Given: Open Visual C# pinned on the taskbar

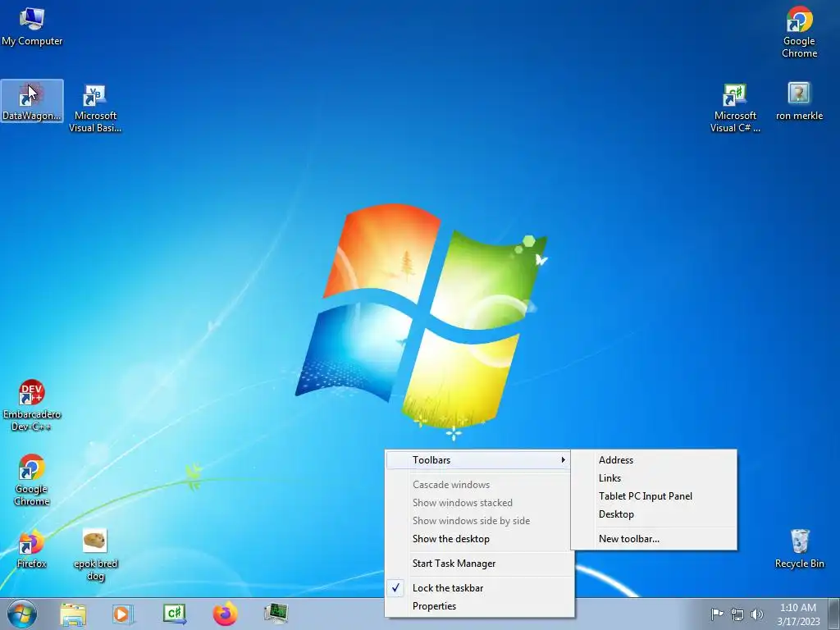Looking at the screenshot, I should click(174, 614).
